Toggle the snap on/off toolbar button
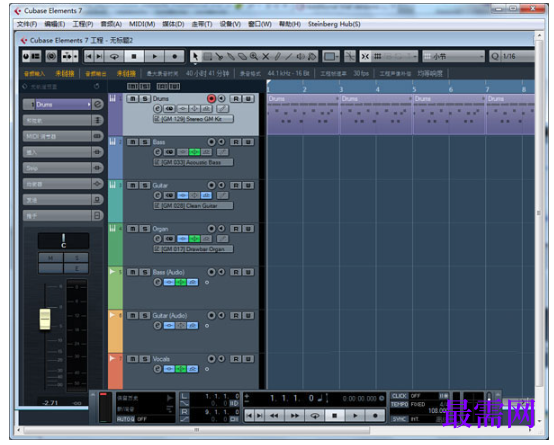This screenshot has width=554, height=445. point(365,57)
